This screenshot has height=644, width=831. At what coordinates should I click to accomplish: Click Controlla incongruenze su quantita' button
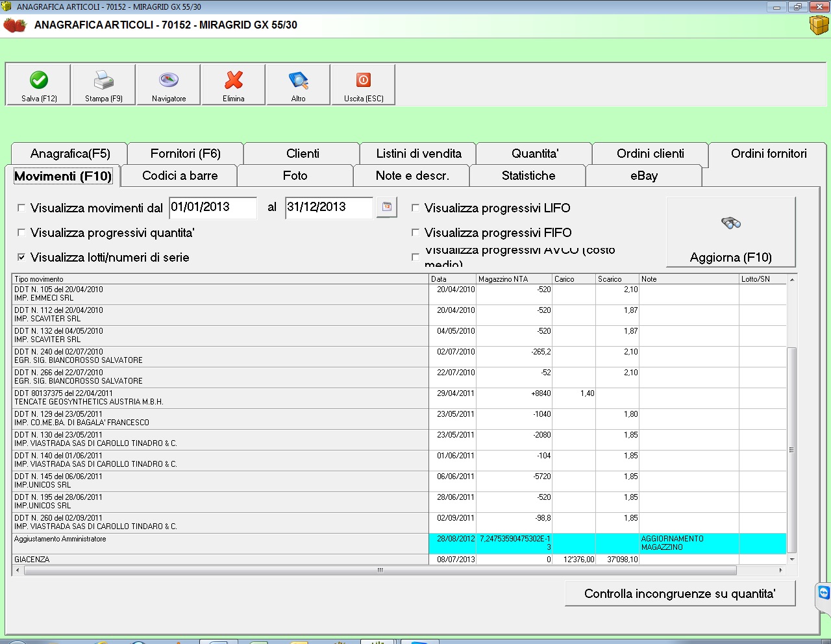click(x=680, y=594)
